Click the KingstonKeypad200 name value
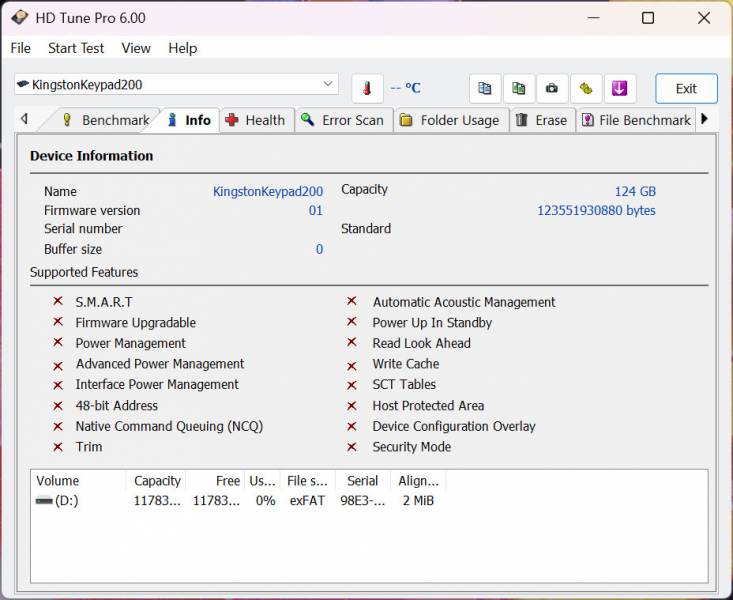Screen dimensions: 733x600 (268, 191)
